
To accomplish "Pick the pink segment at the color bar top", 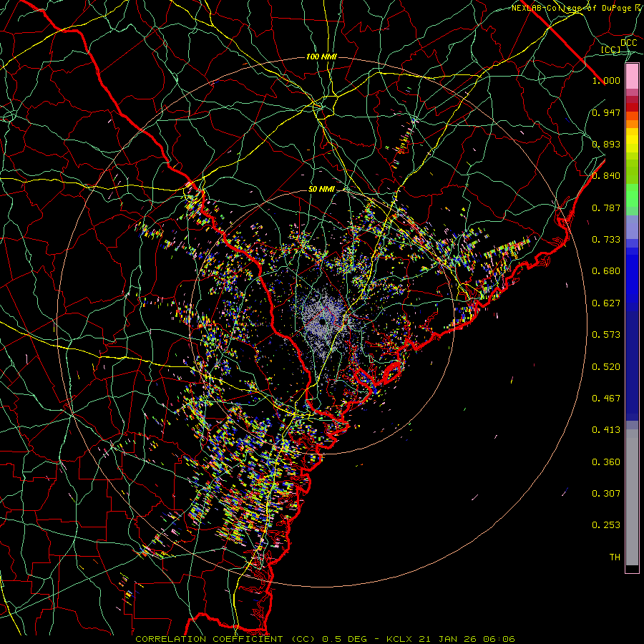I will point(632,76).
